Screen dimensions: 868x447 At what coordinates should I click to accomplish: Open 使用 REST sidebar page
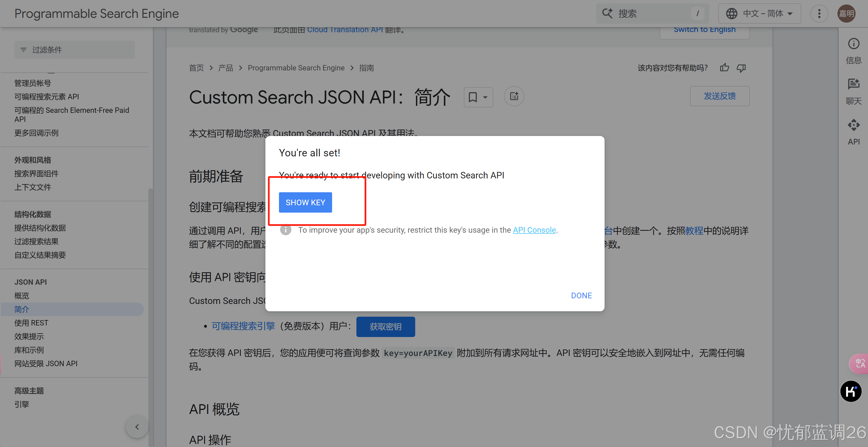coord(31,323)
